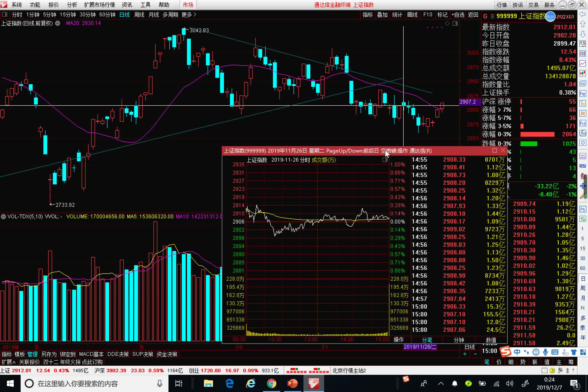Click the diamond icon atop main chart
The width and height of the screenshot is (588, 392).
click(x=447, y=23)
